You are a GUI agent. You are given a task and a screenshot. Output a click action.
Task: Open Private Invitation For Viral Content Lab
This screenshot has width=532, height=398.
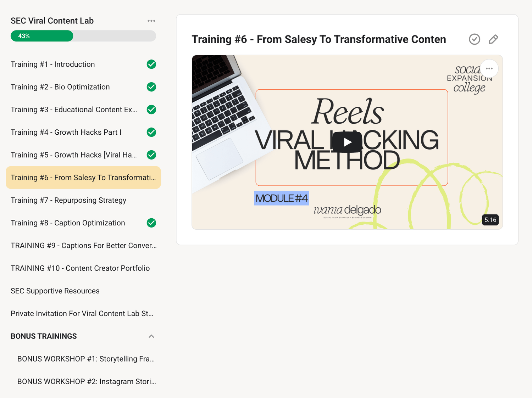pyautogui.click(x=82, y=314)
